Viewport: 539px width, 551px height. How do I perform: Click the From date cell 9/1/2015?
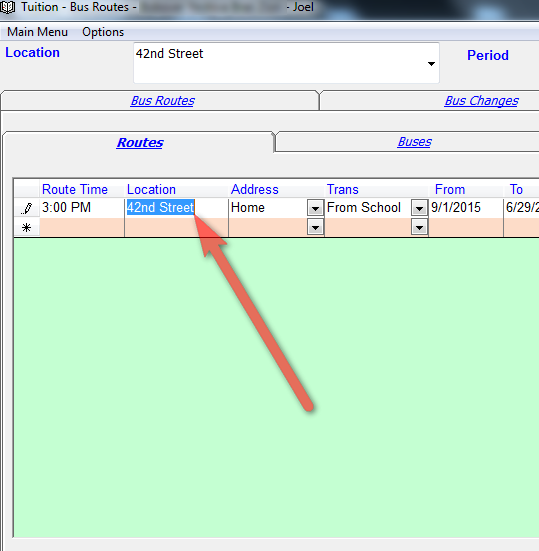(466, 208)
